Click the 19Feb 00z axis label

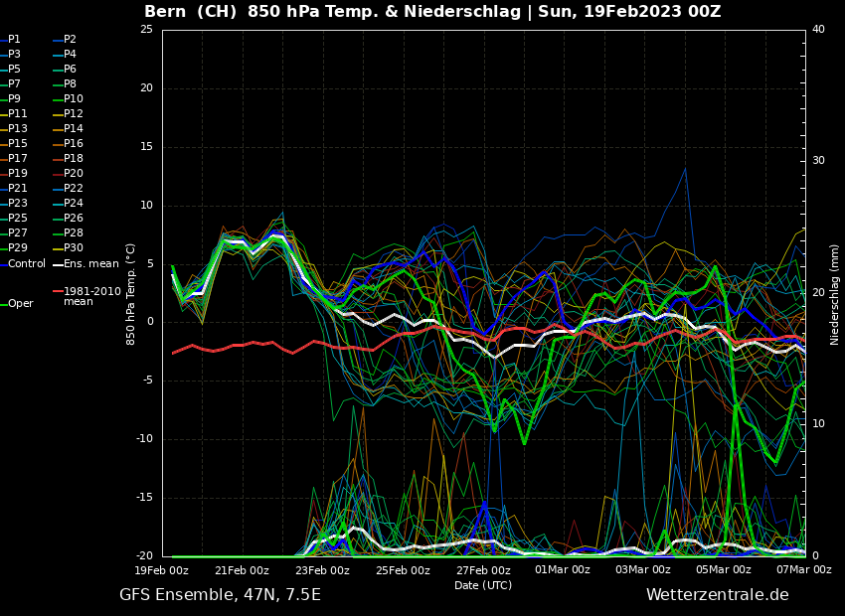pos(162,570)
